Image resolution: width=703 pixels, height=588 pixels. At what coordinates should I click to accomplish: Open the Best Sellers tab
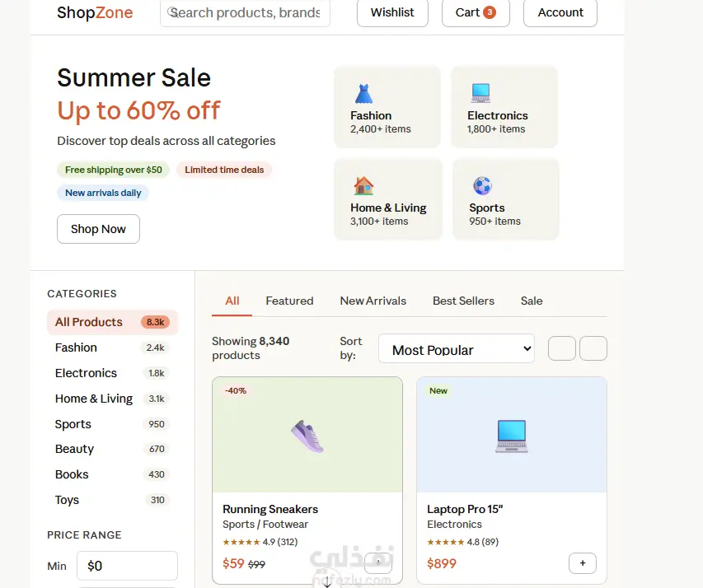coord(463,301)
